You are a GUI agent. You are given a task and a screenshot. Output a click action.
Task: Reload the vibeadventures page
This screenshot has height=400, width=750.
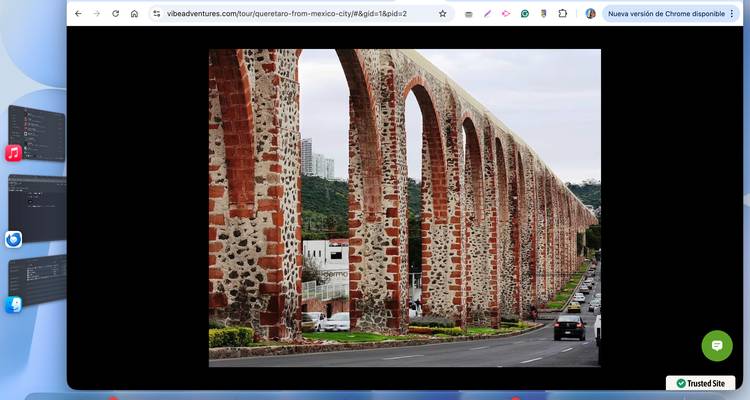115,14
